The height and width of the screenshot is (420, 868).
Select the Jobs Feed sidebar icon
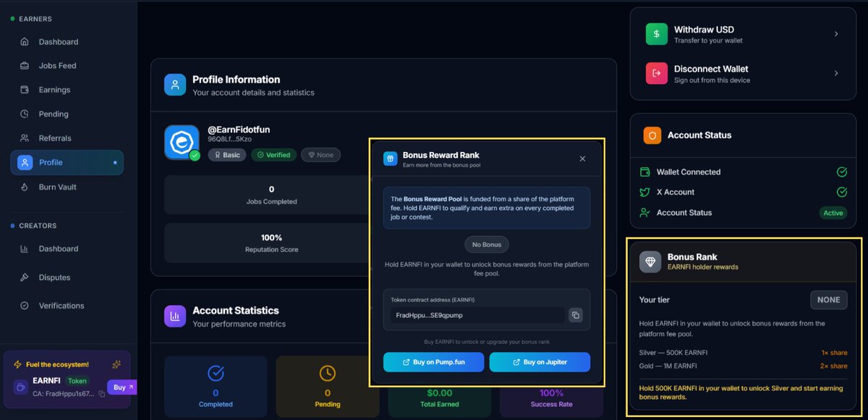24,65
